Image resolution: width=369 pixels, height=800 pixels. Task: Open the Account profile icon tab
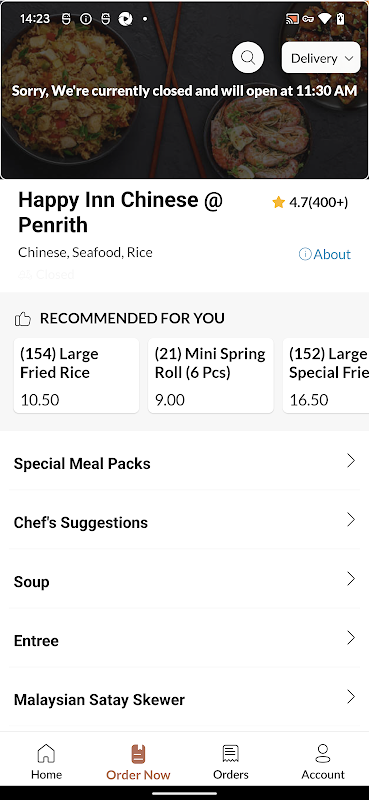click(x=323, y=753)
